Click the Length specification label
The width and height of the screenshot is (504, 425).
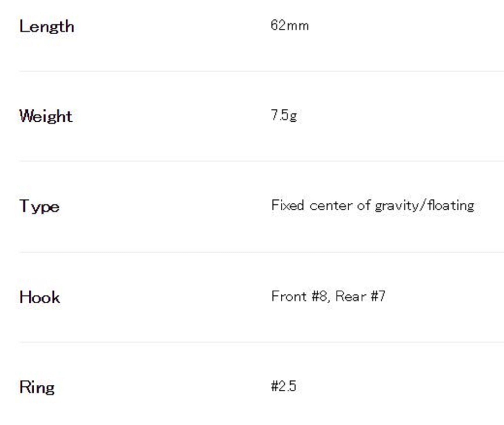pyautogui.click(x=47, y=27)
